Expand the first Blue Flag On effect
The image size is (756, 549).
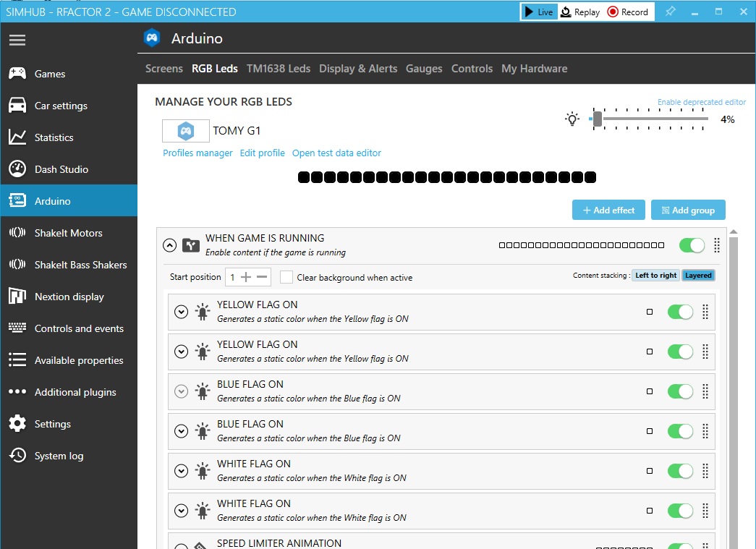182,391
